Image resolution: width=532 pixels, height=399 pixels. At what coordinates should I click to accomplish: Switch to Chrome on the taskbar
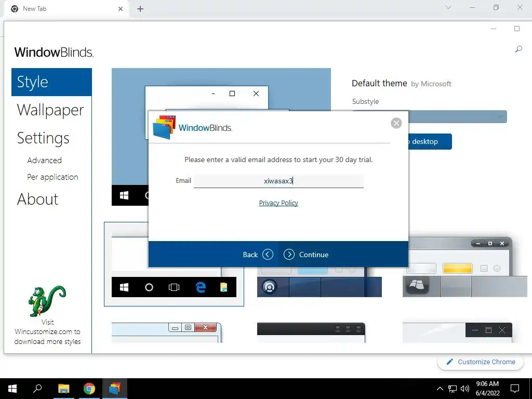pos(89,389)
